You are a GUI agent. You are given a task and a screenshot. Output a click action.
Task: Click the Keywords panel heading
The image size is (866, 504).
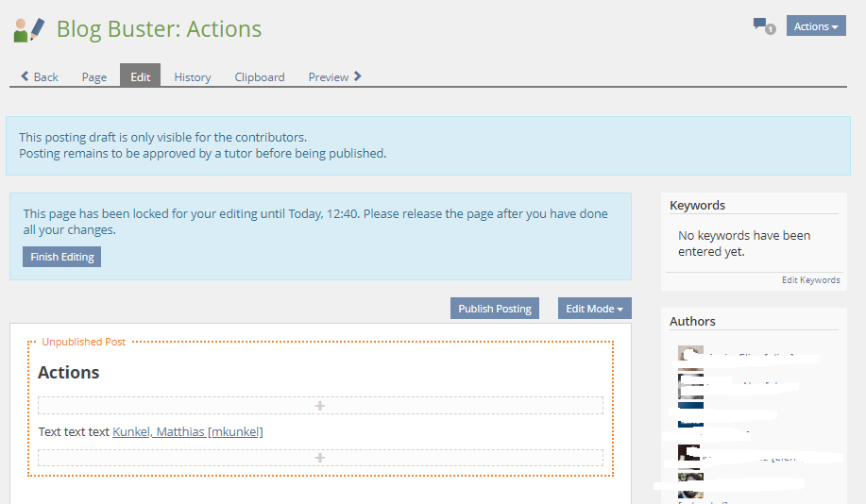coord(697,206)
